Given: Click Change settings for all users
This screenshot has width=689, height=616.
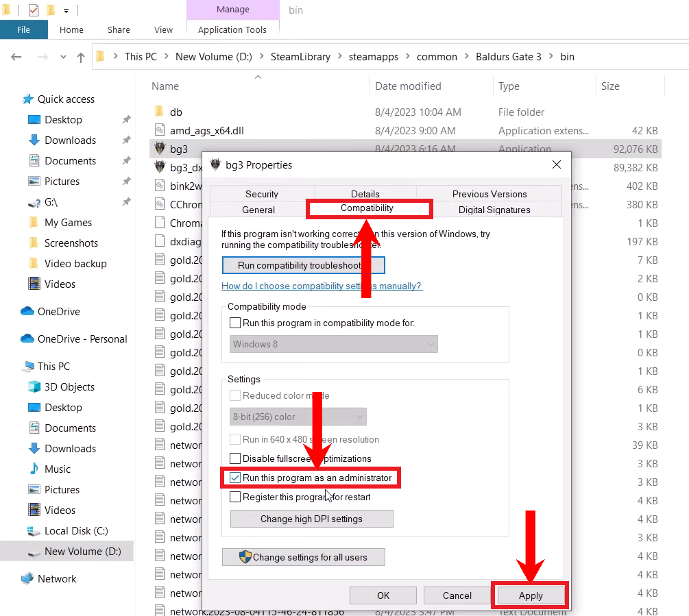Looking at the screenshot, I should [x=304, y=557].
